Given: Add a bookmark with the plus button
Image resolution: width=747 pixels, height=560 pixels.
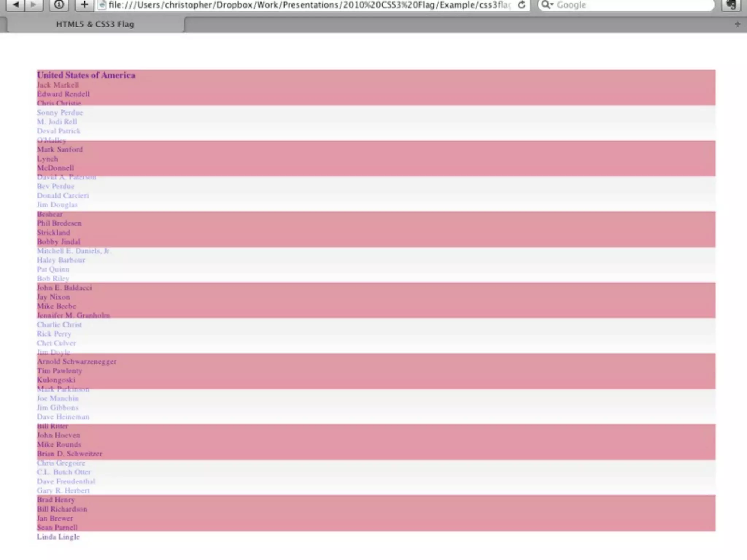Looking at the screenshot, I should point(84,4).
